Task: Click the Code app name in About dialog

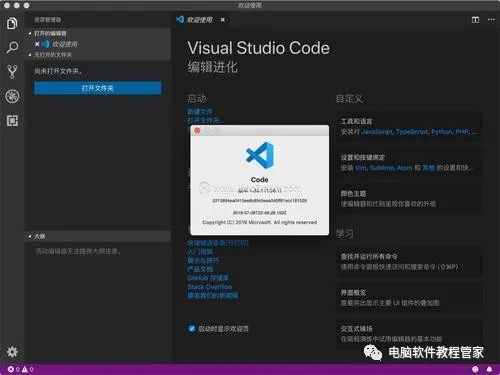Action: point(260,180)
